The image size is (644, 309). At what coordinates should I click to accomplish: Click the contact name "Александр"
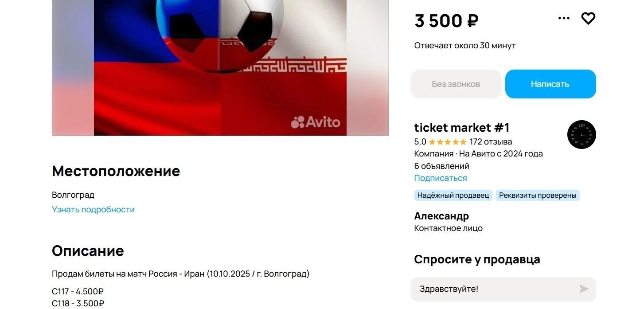tap(441, 216)
